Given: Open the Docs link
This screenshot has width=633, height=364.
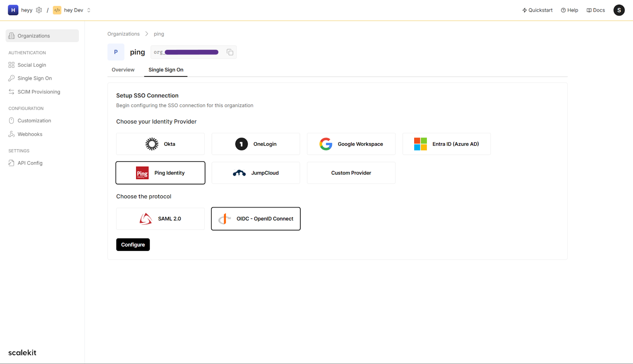Looking at the screenshot, I should (x=595, y=10).
